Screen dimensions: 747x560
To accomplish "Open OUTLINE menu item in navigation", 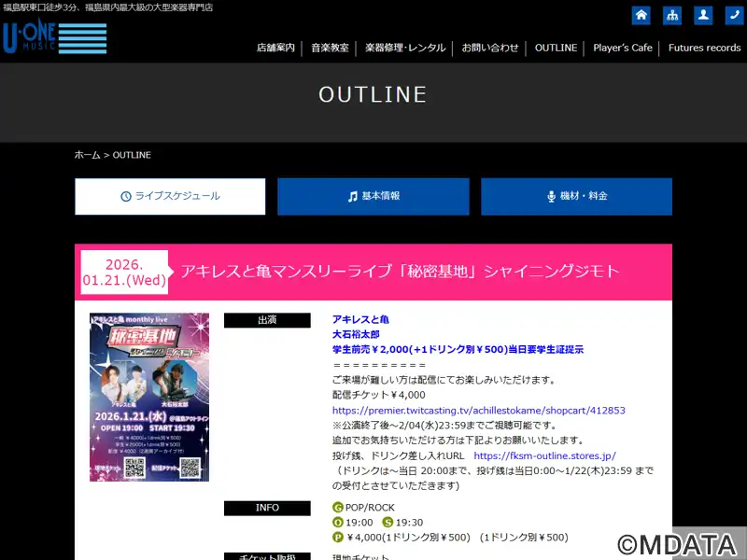I will pyautogui.click(x=556, y=48).
